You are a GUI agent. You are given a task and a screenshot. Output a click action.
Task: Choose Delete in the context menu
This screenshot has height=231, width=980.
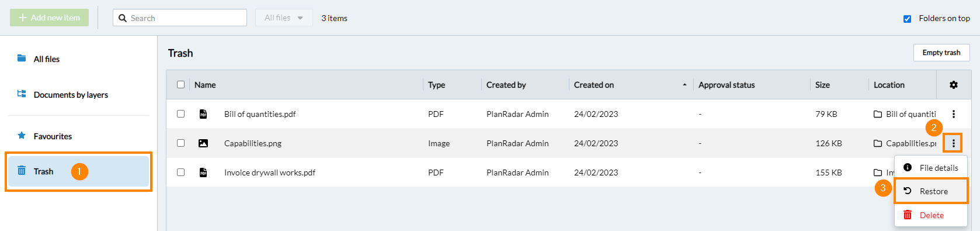coord(931,215)
